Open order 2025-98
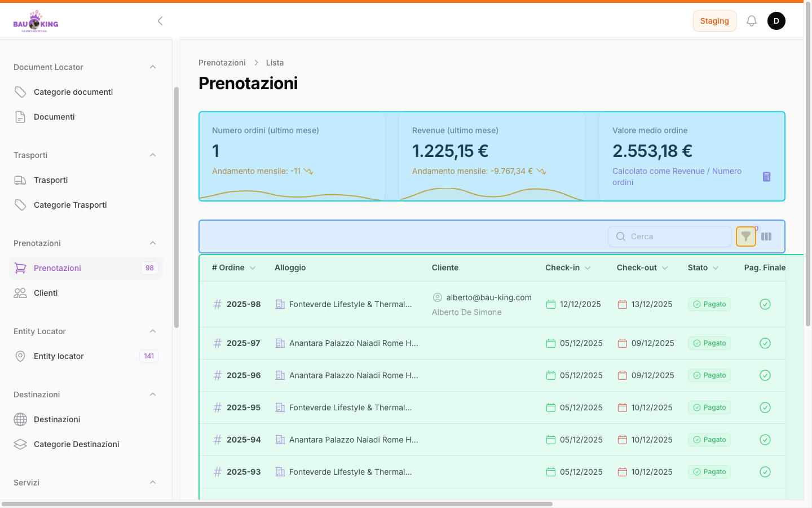 coord(244,304)
